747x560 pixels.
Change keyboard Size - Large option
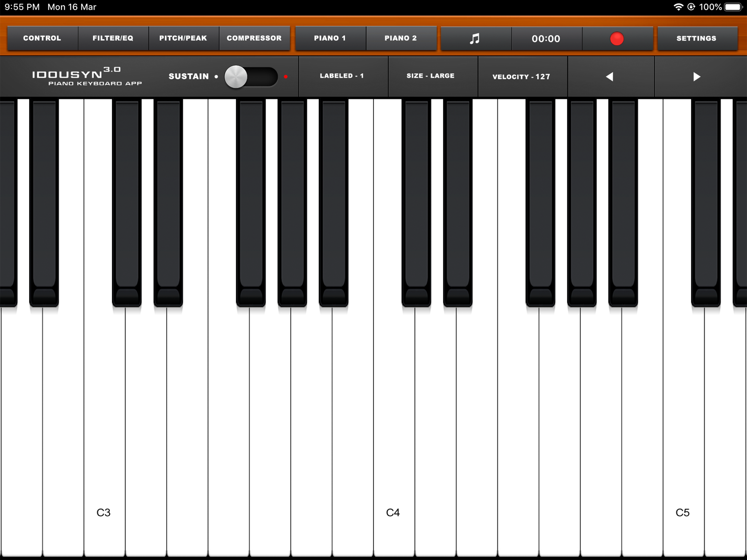pos(431,76)
